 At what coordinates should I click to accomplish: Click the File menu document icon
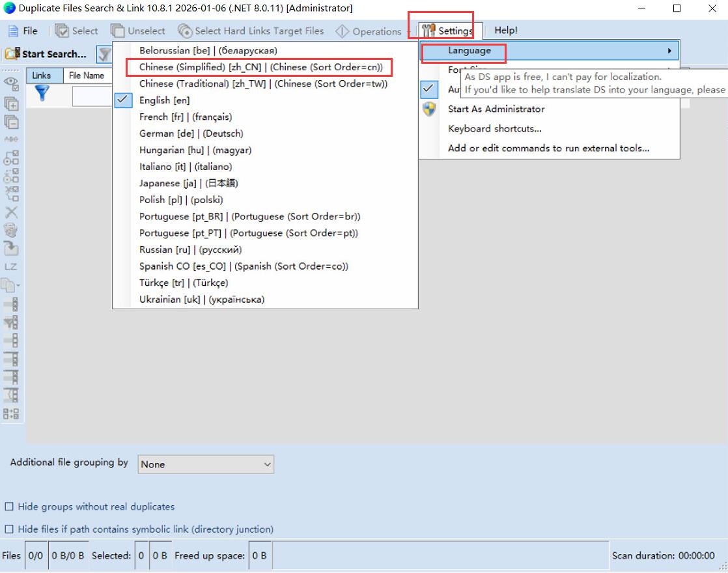(14, 31)
